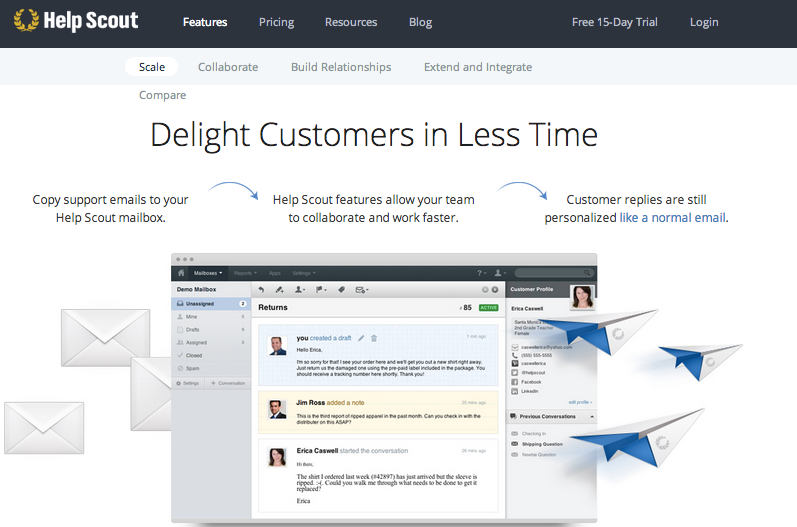Go to the next conversation arrow
The height and width of the screenshot is (527, 797).
pyautogui.click(x=495, y=290)
